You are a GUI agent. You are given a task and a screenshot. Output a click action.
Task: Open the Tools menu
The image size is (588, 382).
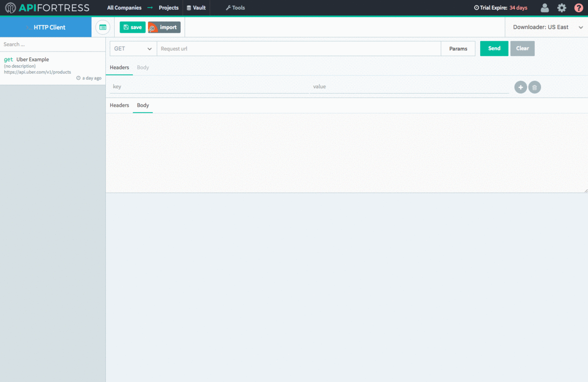235,8
